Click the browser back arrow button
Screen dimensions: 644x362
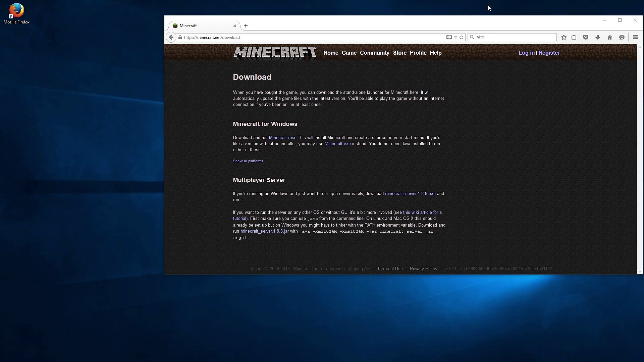pos(171,37)
